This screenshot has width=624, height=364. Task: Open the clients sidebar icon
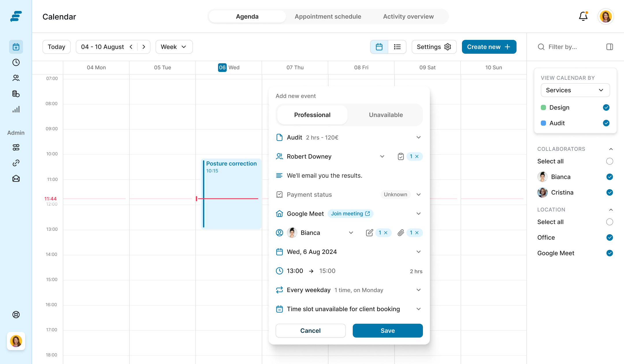(16, 78)
